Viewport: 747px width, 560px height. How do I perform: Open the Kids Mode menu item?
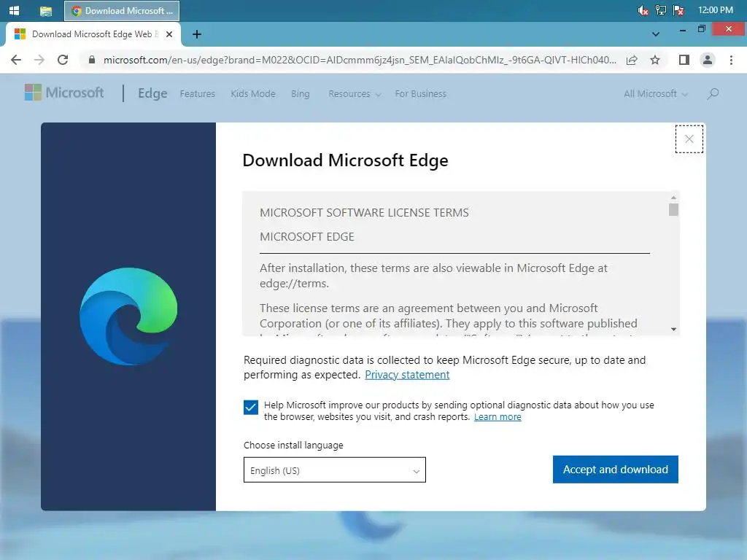(253, 94)
